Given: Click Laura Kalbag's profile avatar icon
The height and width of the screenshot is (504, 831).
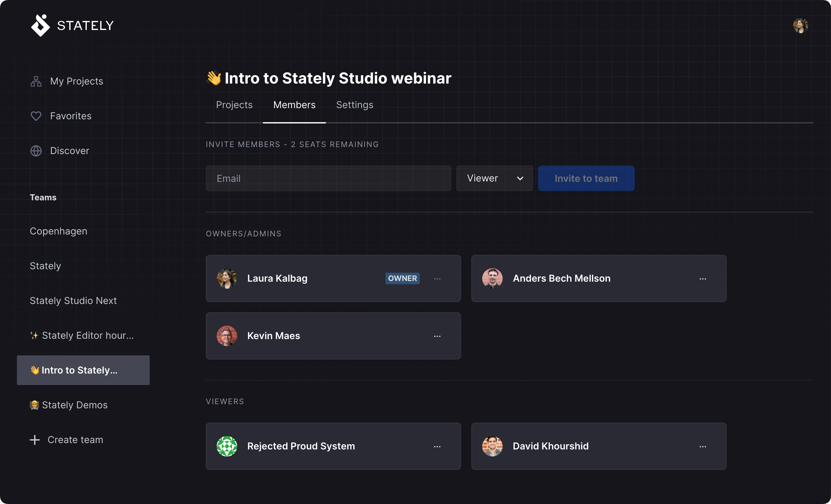Looking at the screenshot, I should (x=227, y=277).
